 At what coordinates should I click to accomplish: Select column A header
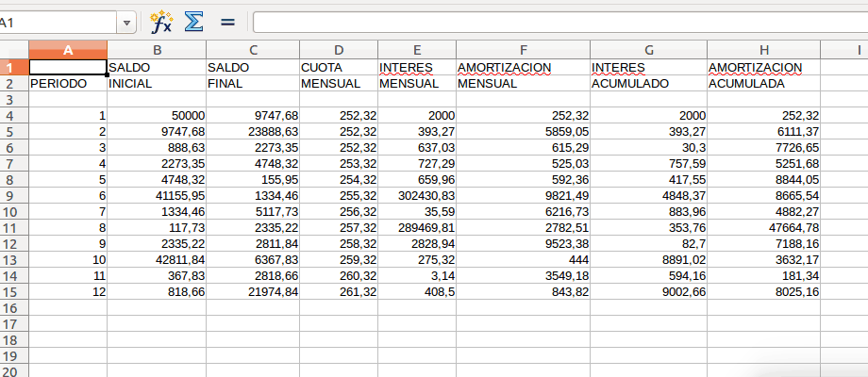[x=68, y=50]
